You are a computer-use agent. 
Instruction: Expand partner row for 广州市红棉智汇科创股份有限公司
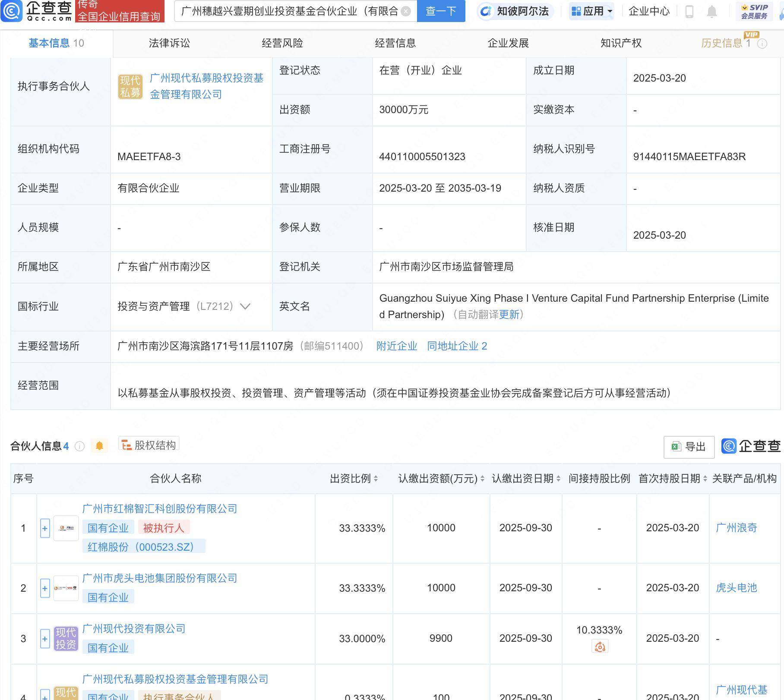tap(45, 528)
